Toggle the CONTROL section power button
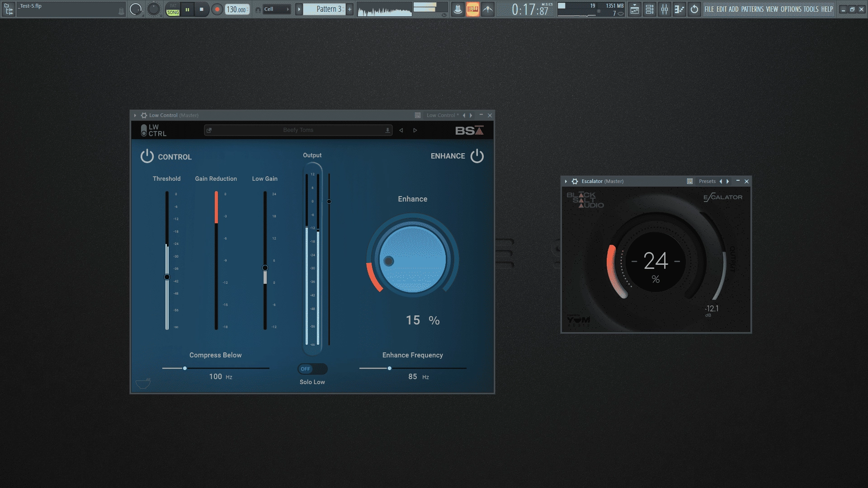Viewport: 868px width, 488px height. [x=147, y=156]
